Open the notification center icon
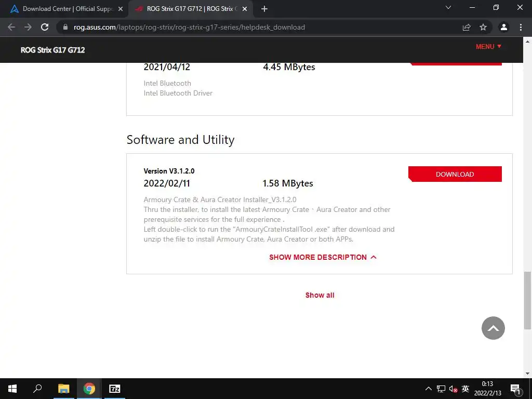Viewport: 532px width, 399px height. click(x=515, y=389)
